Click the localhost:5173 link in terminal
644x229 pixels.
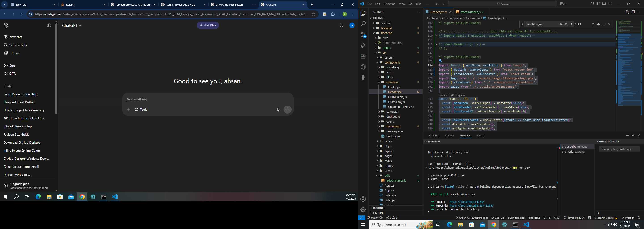(x=466, y=202)
